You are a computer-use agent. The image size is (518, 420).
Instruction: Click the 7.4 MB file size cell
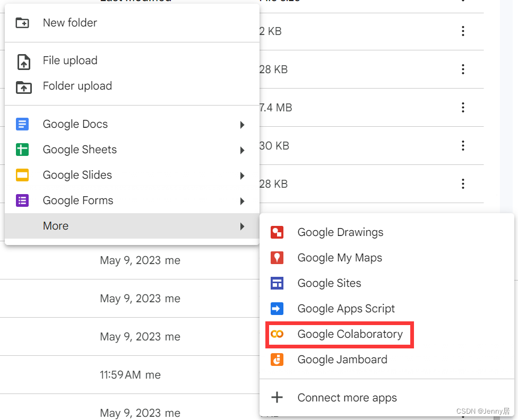276,108
